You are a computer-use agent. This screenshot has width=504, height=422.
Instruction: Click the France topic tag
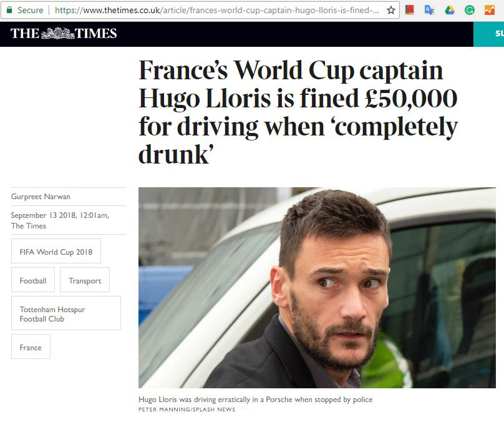point(31,347)
